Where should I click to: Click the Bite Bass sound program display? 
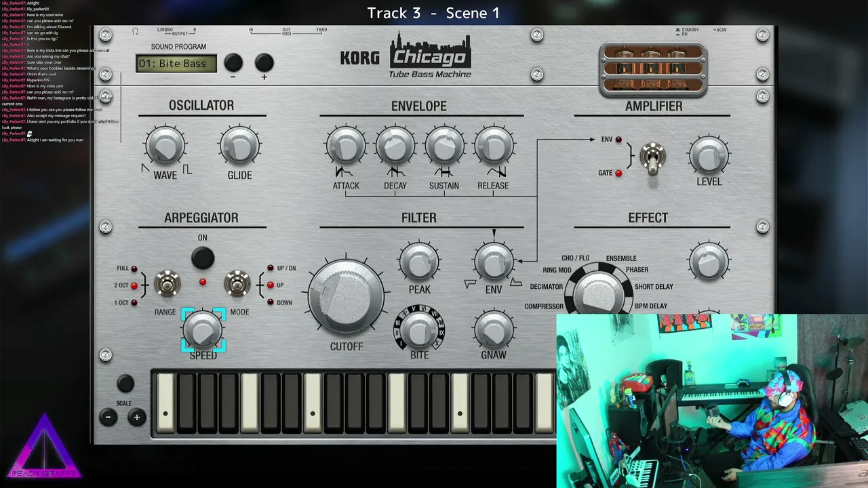pyautogui.click(x=176, y=64)
